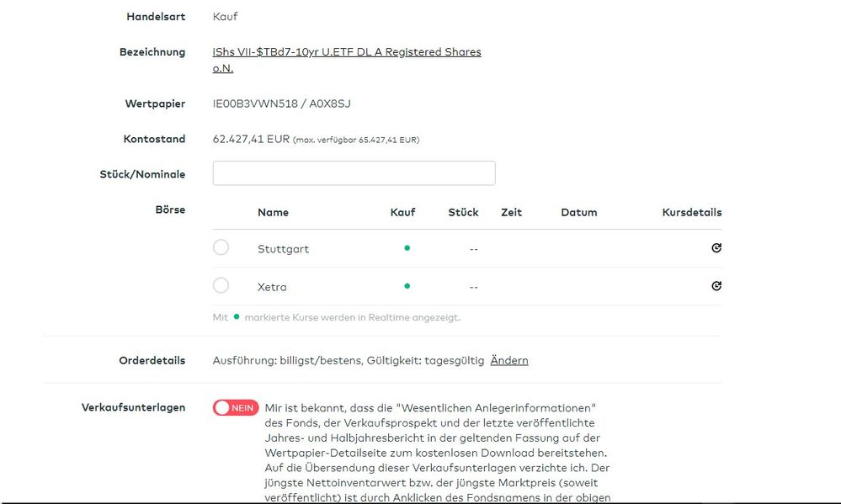Screen dimensions: 841x504
Task: Click Ändern to change order details
Action: tap(509, 360)
